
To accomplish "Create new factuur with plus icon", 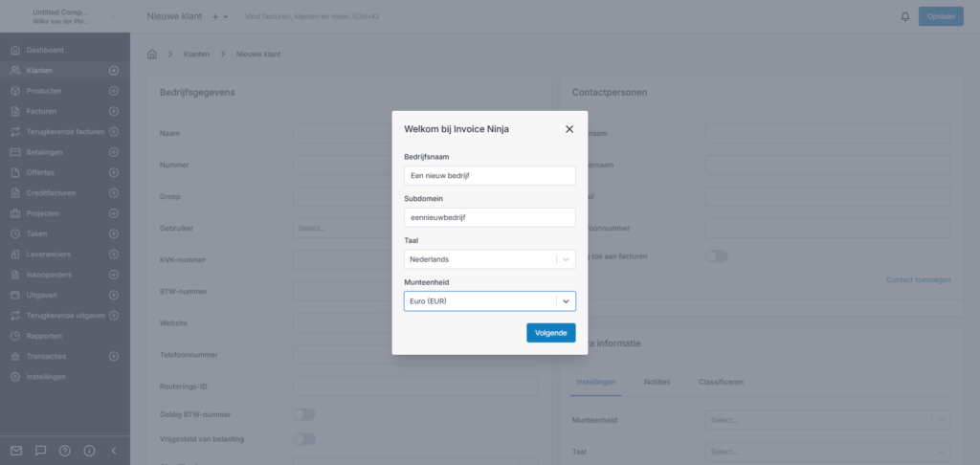I will 114,111.
